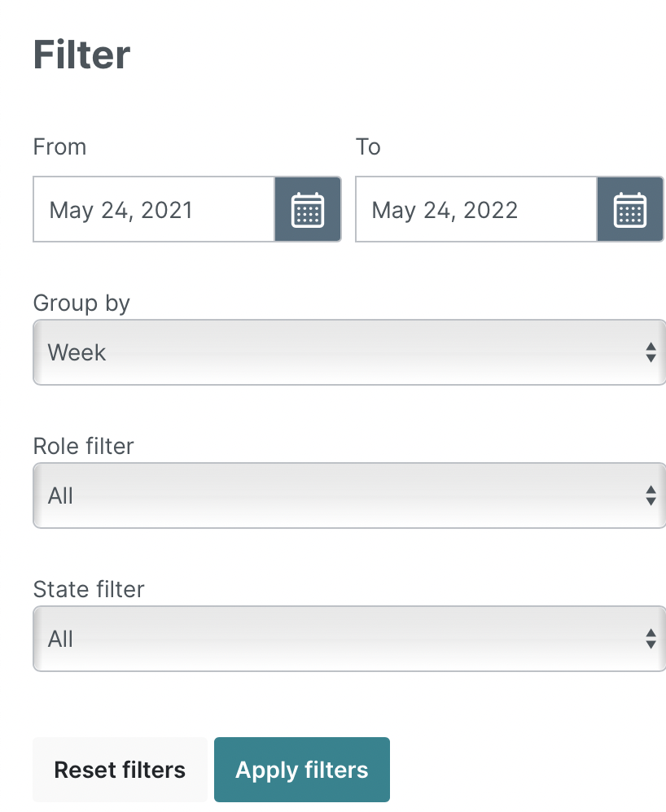Click the To label text
Screen dimensions: 666x812
click(x=368, y=146)
